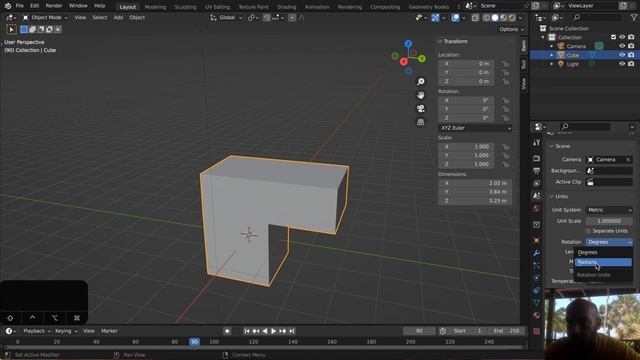Open the Render menu
This screenshot has height=360, width=640.
tap(54, 6)
